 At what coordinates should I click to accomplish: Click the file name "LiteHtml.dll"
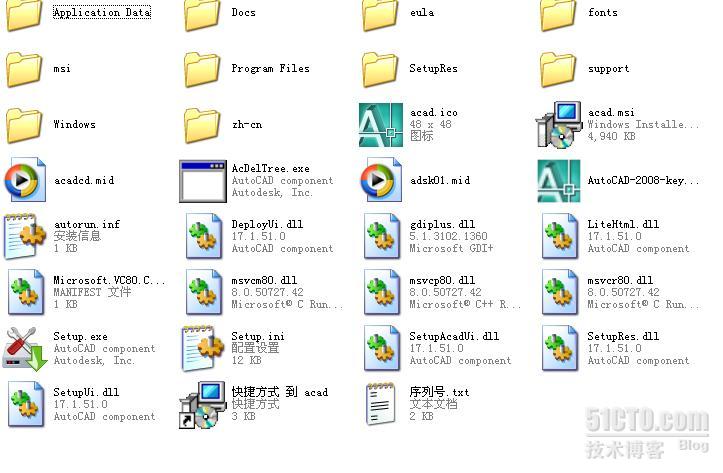[623, 225]
